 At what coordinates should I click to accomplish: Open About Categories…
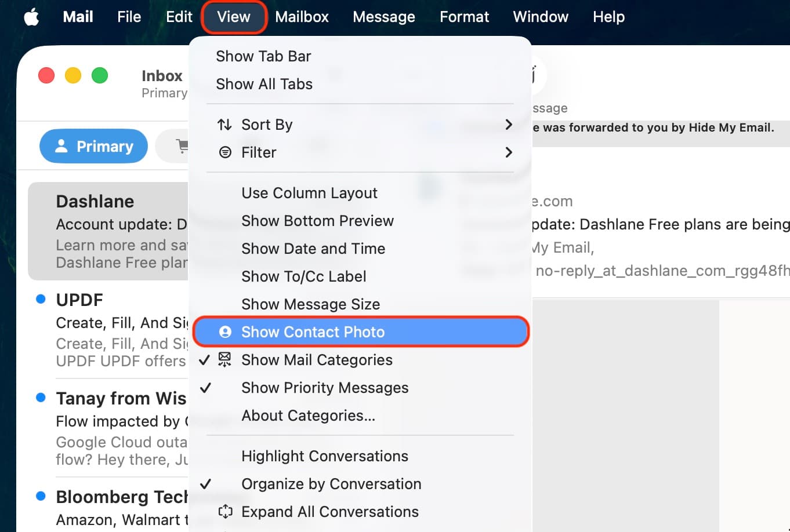click(360, 416)
